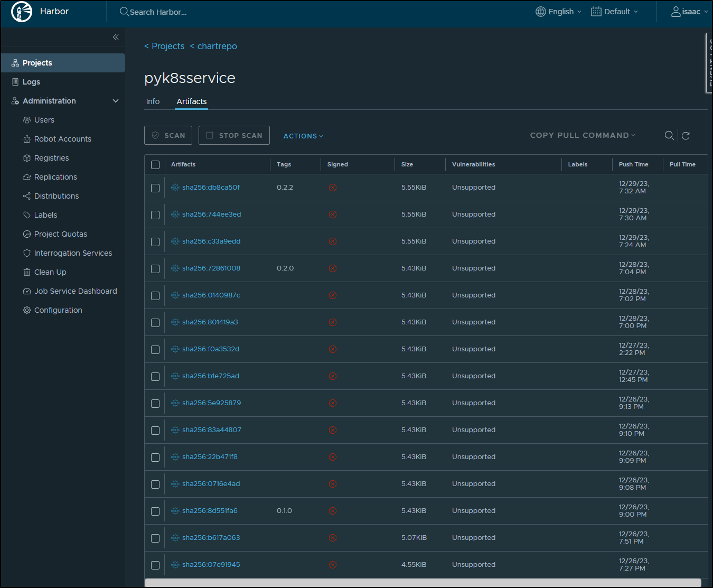Click the STOP SCAN button
The width and height of the screenshot is (713, 588).
(234, 135)
